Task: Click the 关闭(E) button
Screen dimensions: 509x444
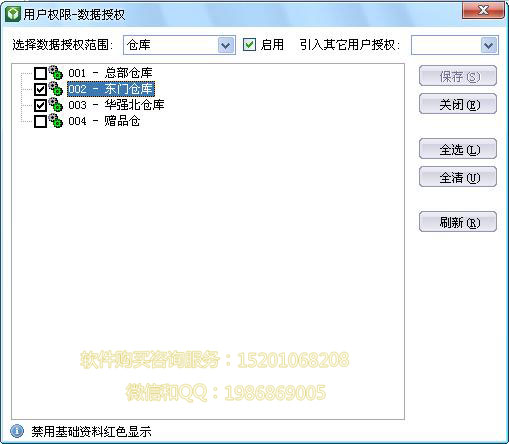Action: (x=458, y=104)
